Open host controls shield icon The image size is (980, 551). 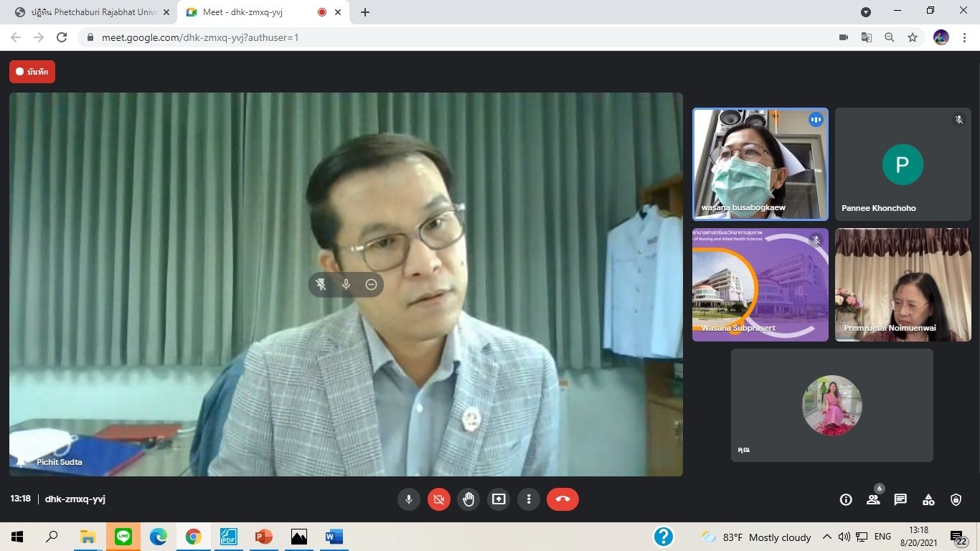(956, 499)
